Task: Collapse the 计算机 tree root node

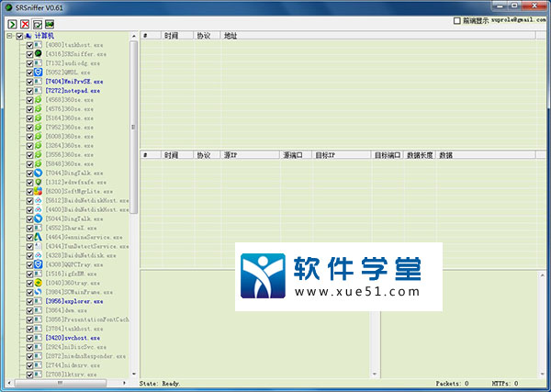Action: coord(10,36)
